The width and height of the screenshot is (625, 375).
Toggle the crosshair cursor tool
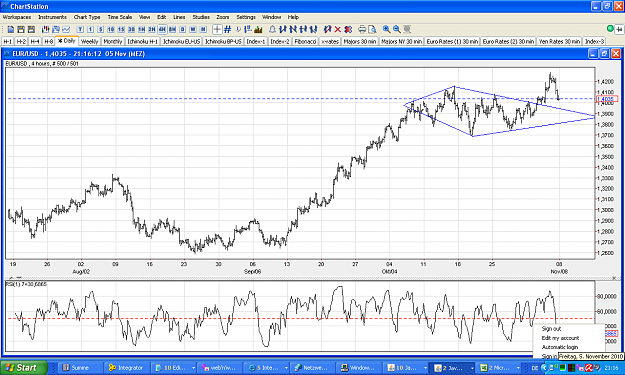point(217,29)
